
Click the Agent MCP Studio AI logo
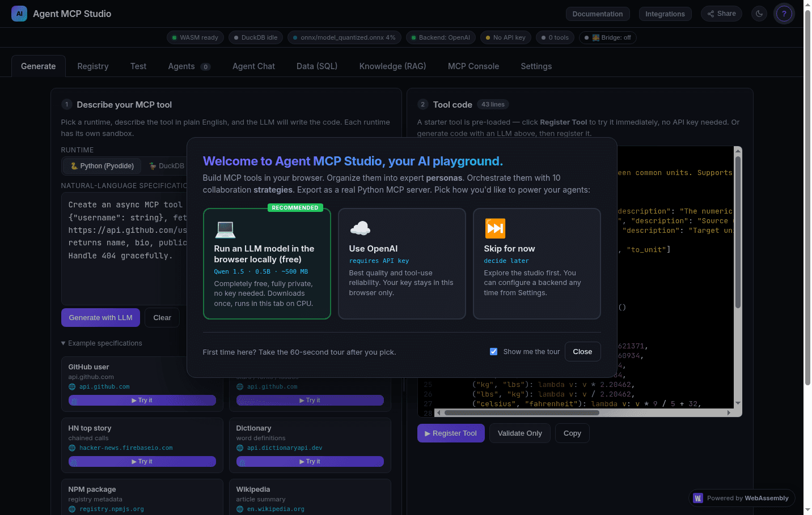[x=19, y=14]
